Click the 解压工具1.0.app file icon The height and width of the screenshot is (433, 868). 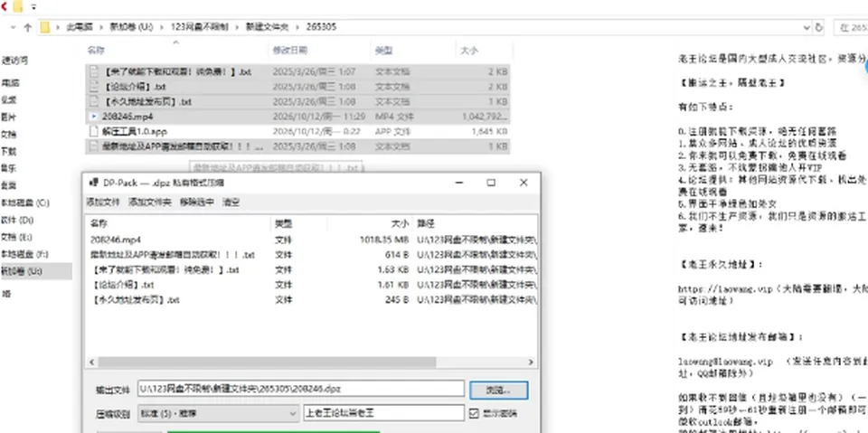[x=93, y=131]
